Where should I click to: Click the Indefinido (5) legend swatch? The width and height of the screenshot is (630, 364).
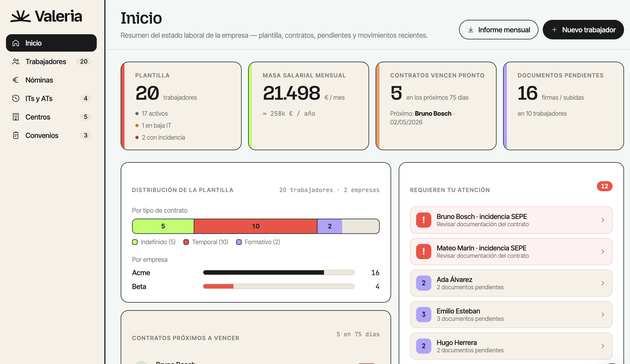[x=135, y=242]
